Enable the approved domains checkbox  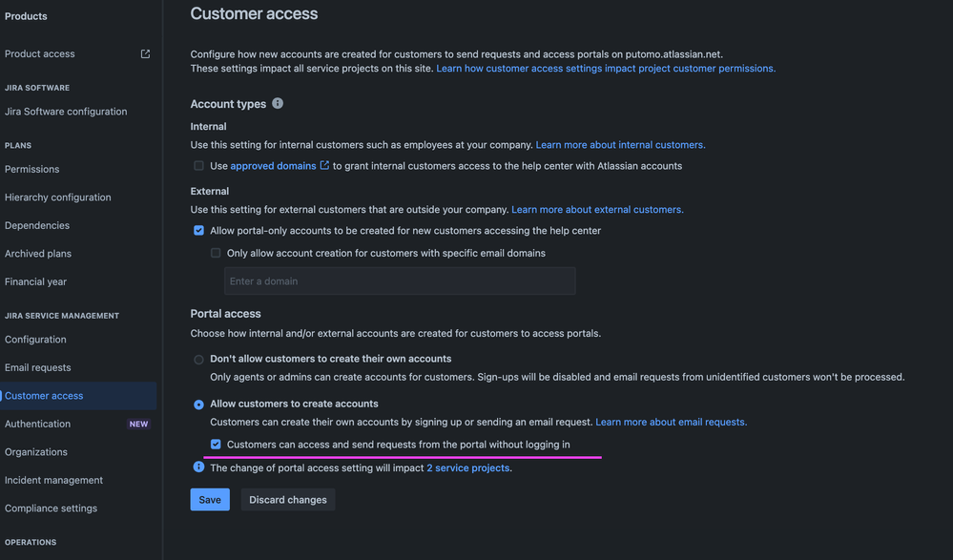tap(198, 166)
